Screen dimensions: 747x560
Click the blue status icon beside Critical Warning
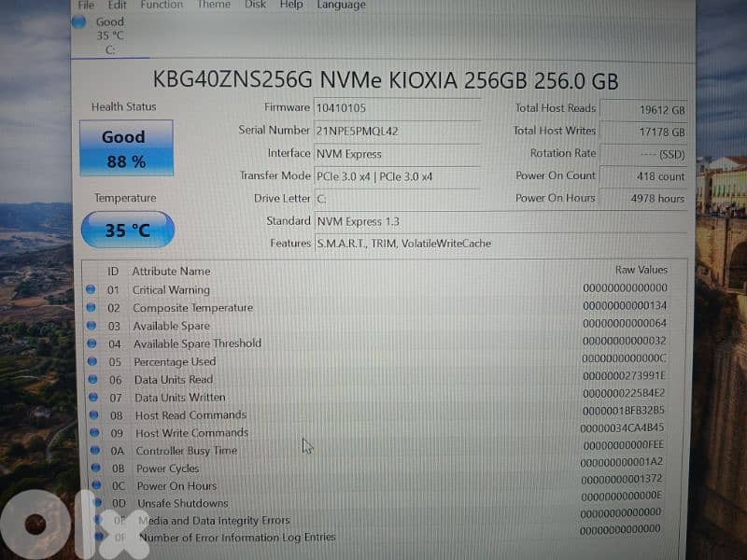point(91,289)
